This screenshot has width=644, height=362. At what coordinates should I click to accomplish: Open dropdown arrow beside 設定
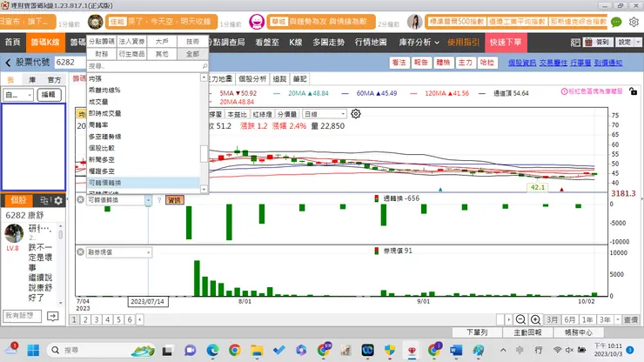click(638, 42)
